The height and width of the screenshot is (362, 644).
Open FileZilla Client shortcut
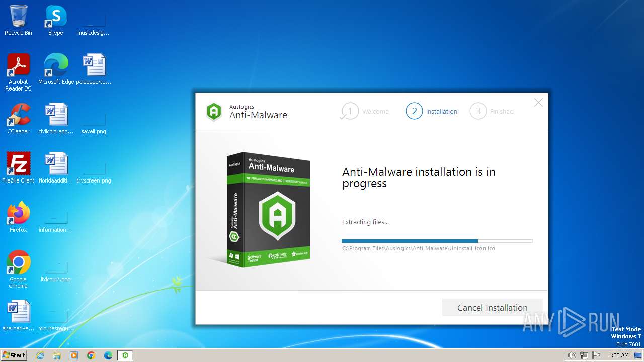click(18, 168)
